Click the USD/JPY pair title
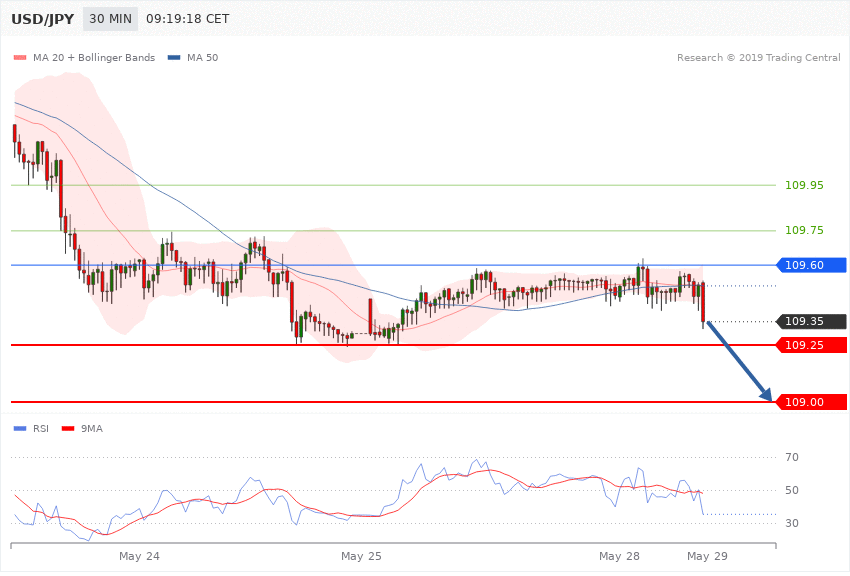The height and width of the screenshot is (576, 850). coord(42,19)
